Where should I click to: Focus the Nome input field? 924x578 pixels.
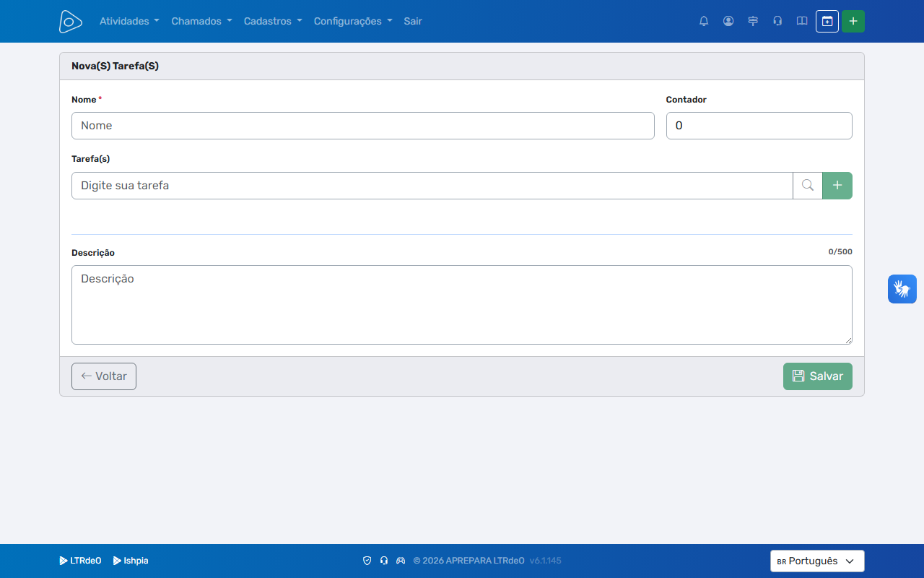coord(363,126)
